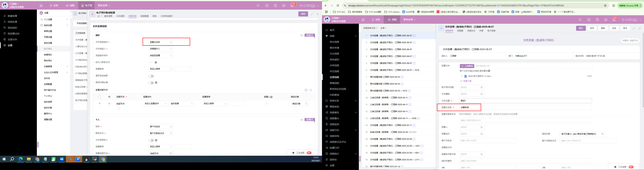Click 上传附件 button in right window

467,66
